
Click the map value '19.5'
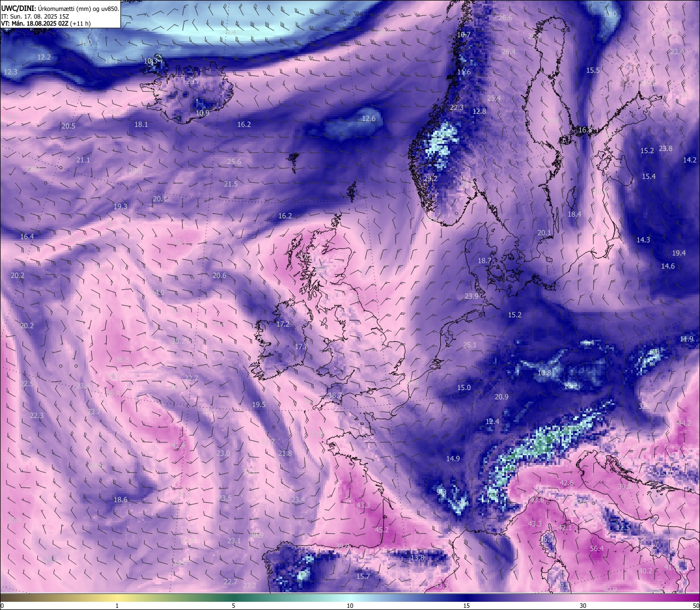pos(259,405)
